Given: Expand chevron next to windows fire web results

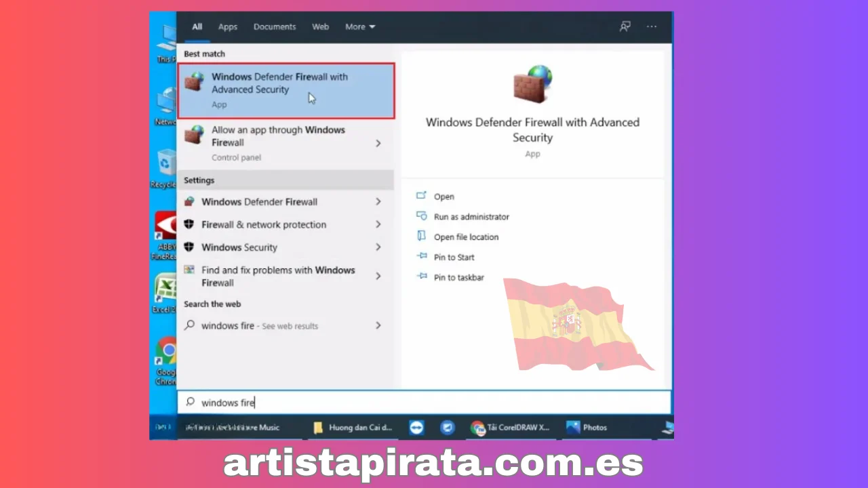Looking at the screenshot, I should click(x=378, y=326).
